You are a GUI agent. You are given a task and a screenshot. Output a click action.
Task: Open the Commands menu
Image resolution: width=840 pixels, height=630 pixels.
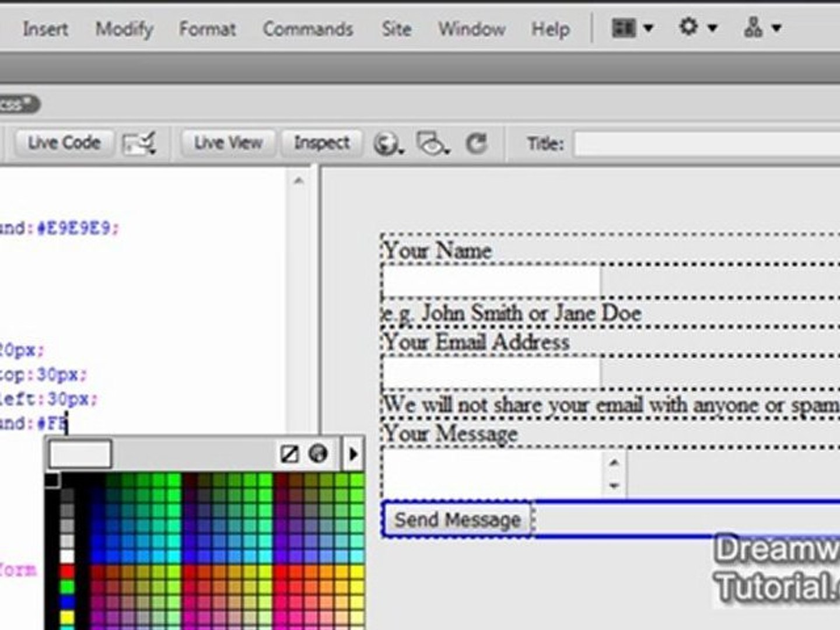click(x=308, y=29)
